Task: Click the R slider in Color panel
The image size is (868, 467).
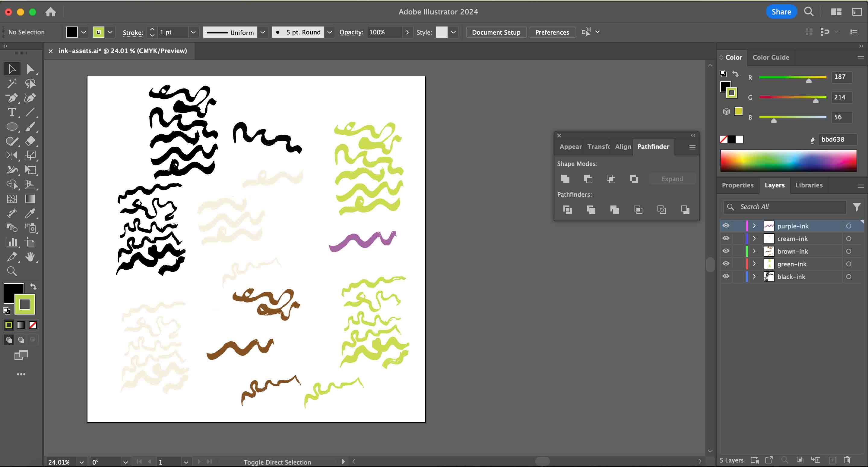Action: click(x=793, y=77)
